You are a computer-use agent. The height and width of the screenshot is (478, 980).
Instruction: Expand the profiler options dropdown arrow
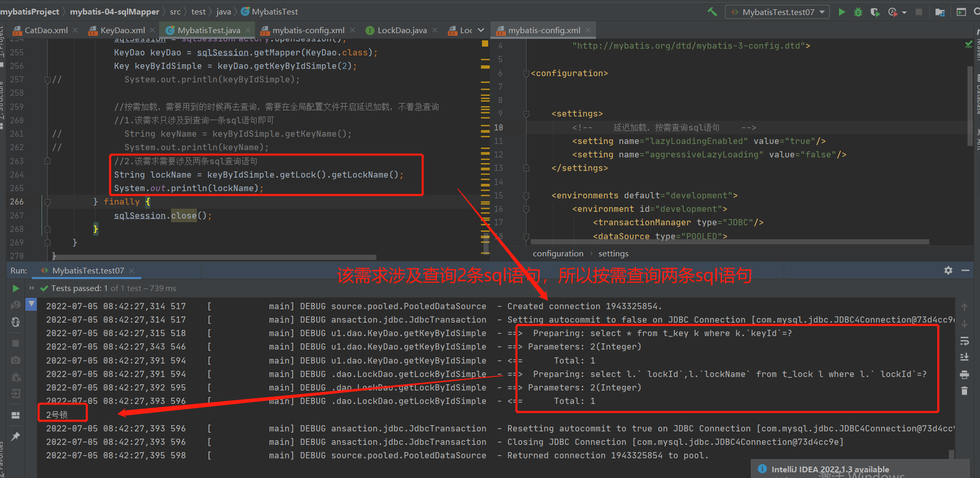click(904, 12)
